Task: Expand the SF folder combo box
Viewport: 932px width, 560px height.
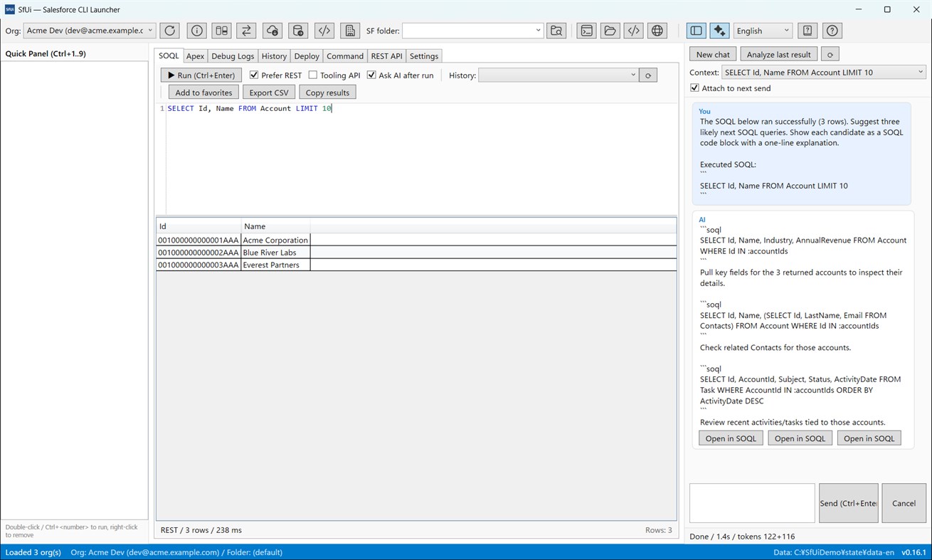Action: 473,31
